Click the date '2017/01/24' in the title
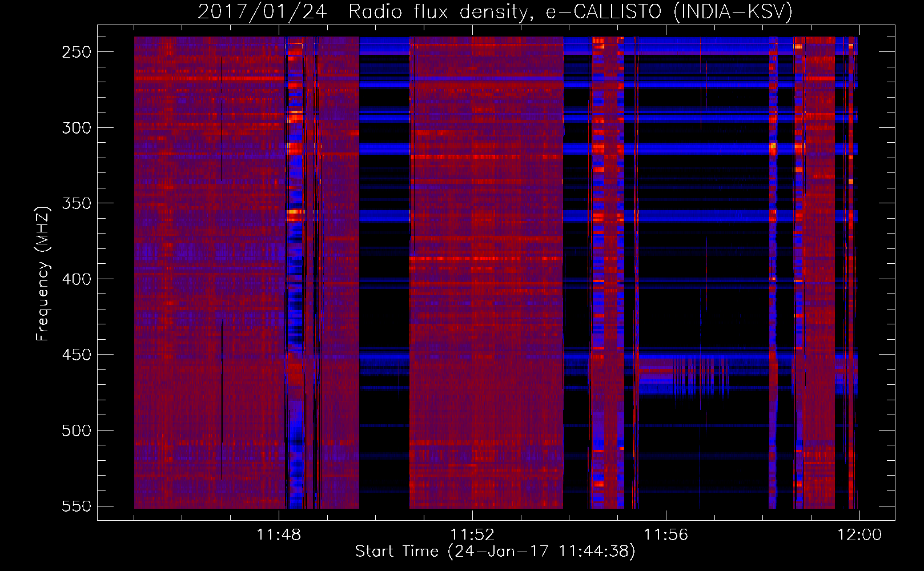 [263, 11]
